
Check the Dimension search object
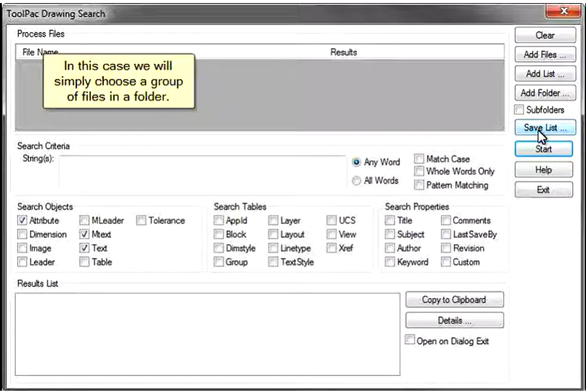coord(22,235)
